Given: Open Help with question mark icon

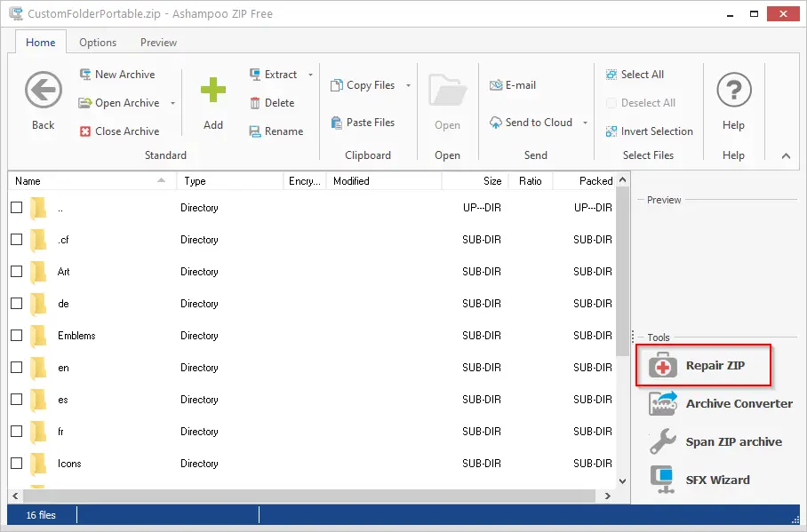Looking at the screenshot, I should coord(734,90).
